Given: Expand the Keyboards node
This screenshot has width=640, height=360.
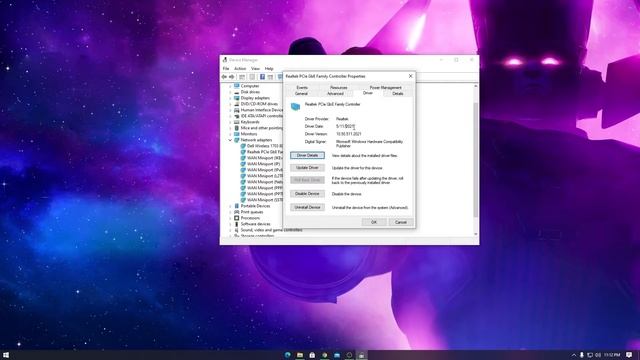Looking at the screenshot, I should coord(230,122).
